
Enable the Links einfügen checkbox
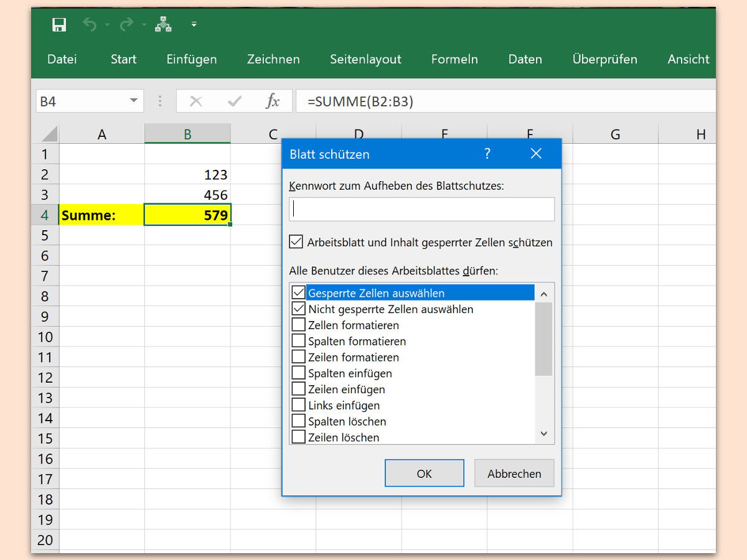[x=298, y=406]
